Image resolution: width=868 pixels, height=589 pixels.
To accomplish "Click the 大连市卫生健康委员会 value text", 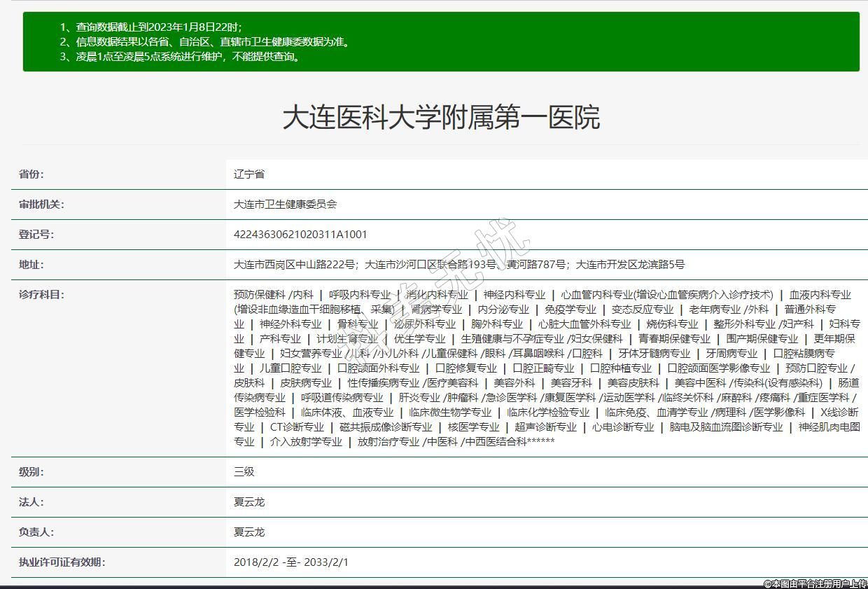I will (286, 205).
